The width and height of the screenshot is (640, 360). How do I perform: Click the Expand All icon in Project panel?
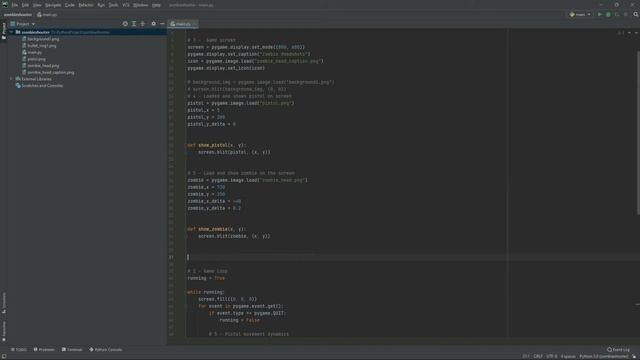tap(134, 24)
